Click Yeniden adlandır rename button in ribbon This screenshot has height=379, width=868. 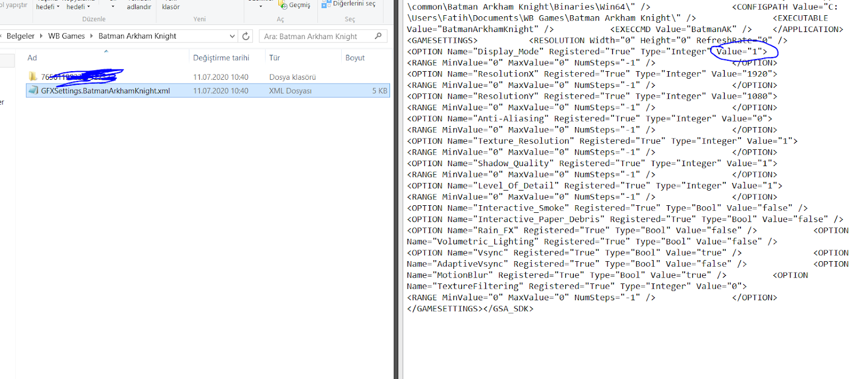point(139,5)
